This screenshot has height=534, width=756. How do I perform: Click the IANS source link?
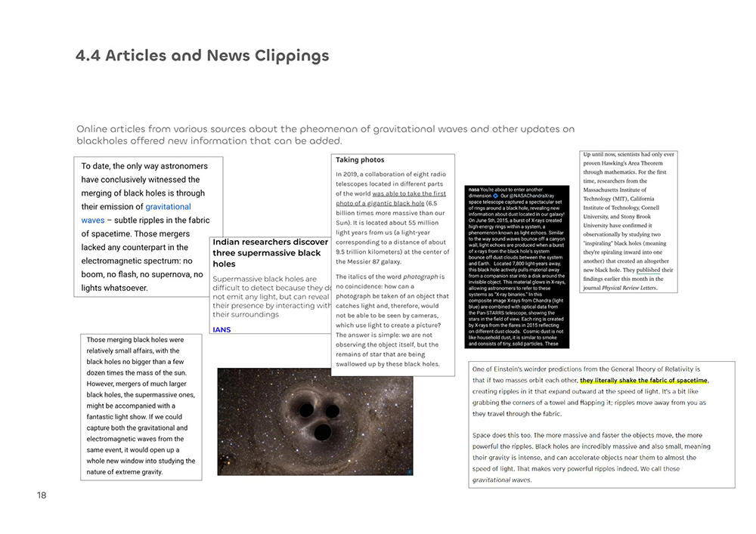222,329
